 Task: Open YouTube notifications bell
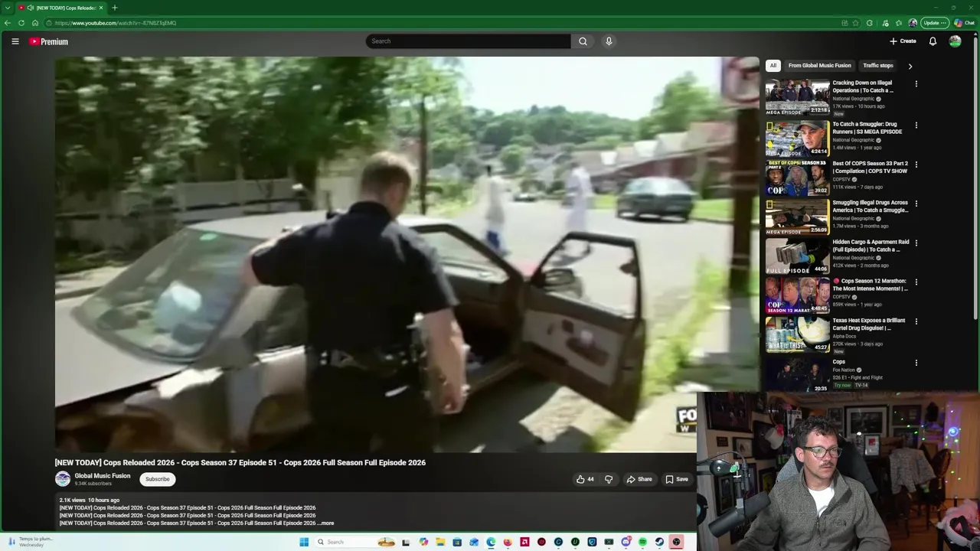click(x=933, y=41)
